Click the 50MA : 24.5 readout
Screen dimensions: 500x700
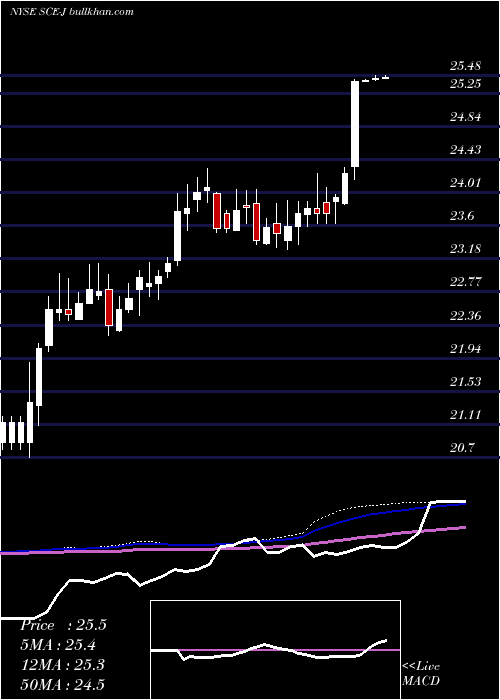click(62, 684)
